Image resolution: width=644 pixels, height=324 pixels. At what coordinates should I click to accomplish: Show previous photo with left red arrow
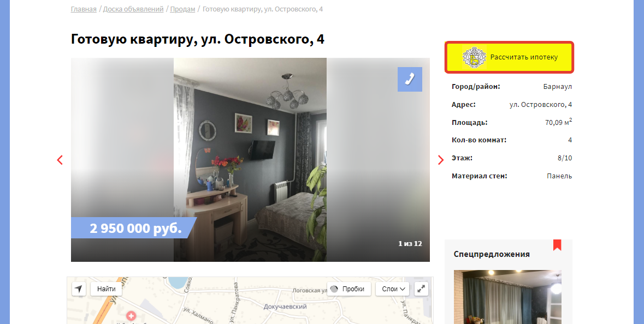click(60, 160)
